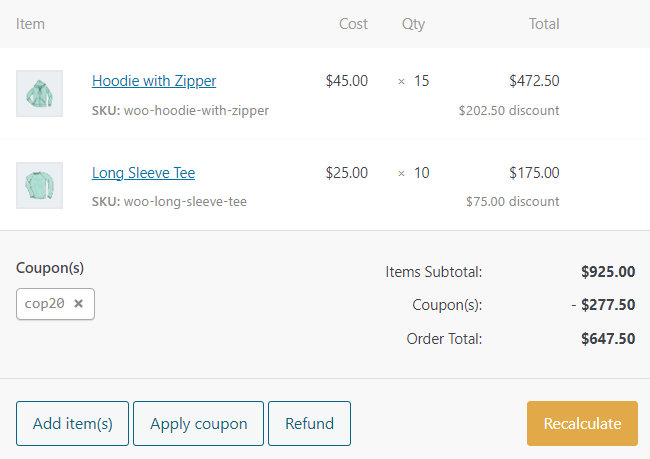Click the Hoodie with Zipper product thumbnail
650x459 pixels.
pos(39,94)
